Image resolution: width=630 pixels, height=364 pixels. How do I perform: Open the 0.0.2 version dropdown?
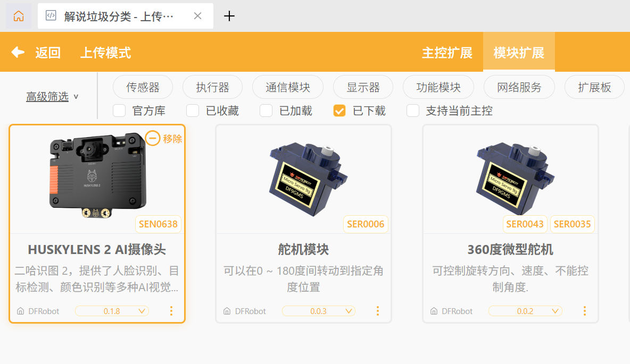pos(525,311)
